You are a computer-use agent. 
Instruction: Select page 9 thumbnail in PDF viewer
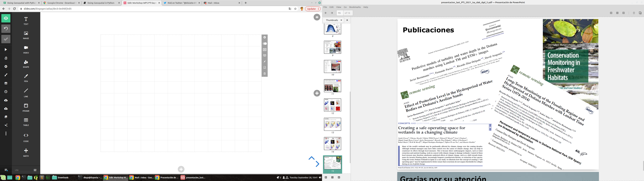[333, 47]
